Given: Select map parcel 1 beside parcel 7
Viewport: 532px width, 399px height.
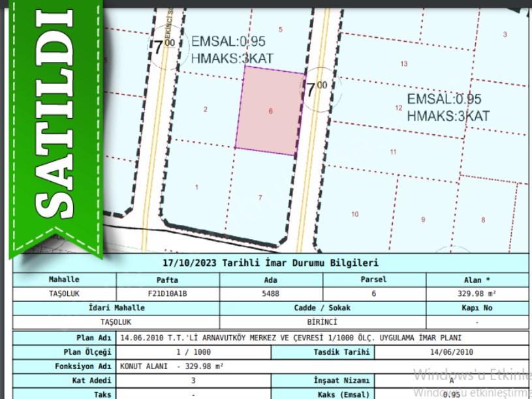Looking at the screenshot, I should tap(196, 187).
